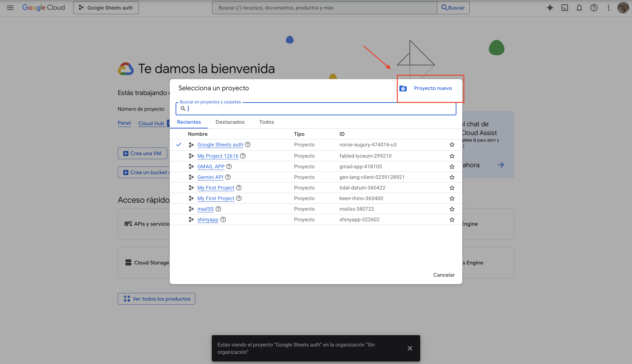Switch to the Destacados tab
The width and height of the screenshot is (632, 364).
pos(230,122)
